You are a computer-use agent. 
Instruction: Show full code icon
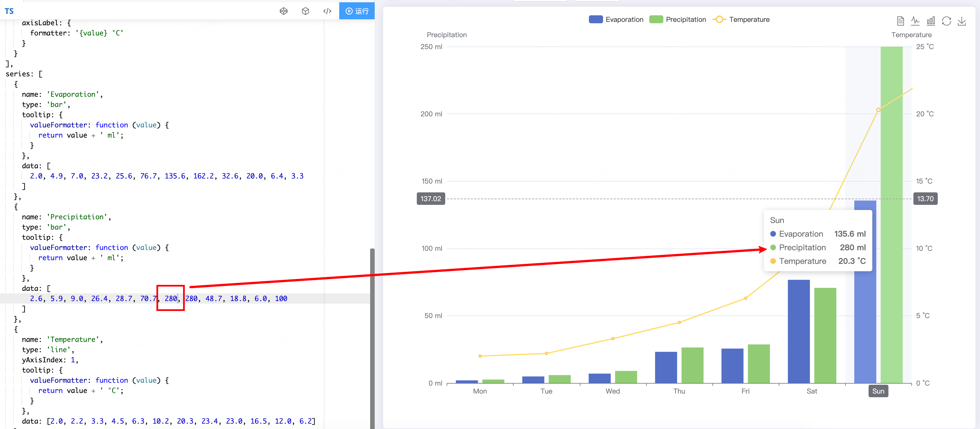pos(327,11)
